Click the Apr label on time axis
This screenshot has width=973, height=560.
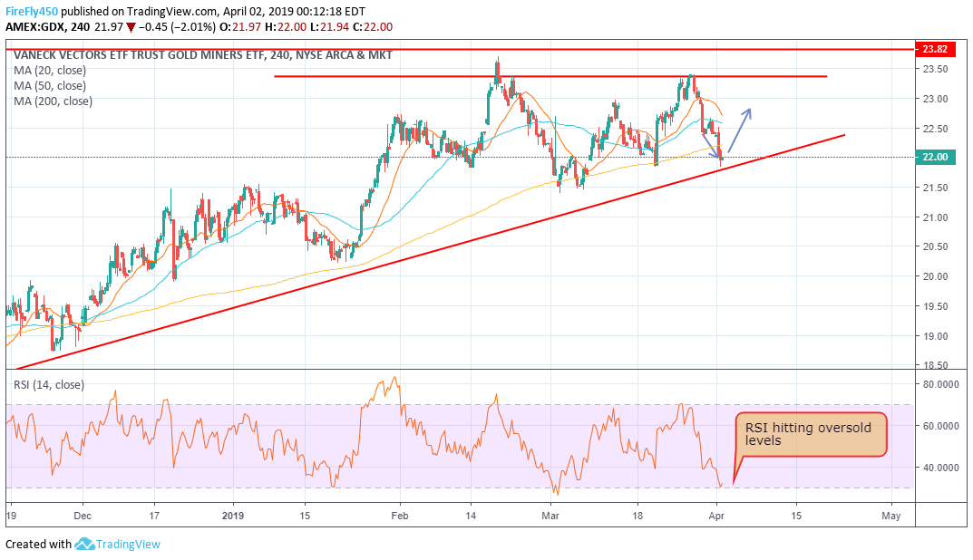716,516
